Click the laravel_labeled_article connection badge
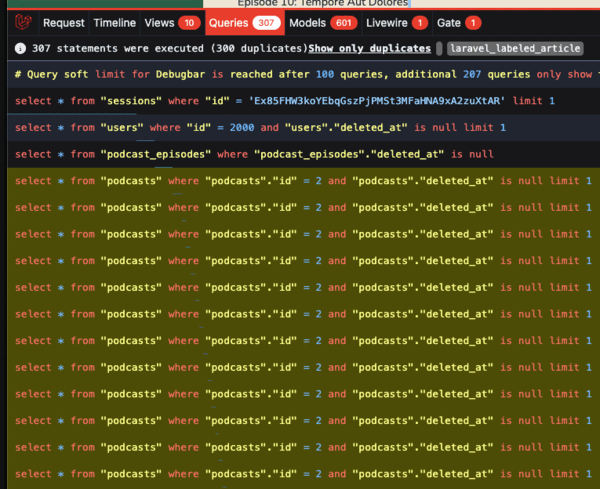 [515, 49]
